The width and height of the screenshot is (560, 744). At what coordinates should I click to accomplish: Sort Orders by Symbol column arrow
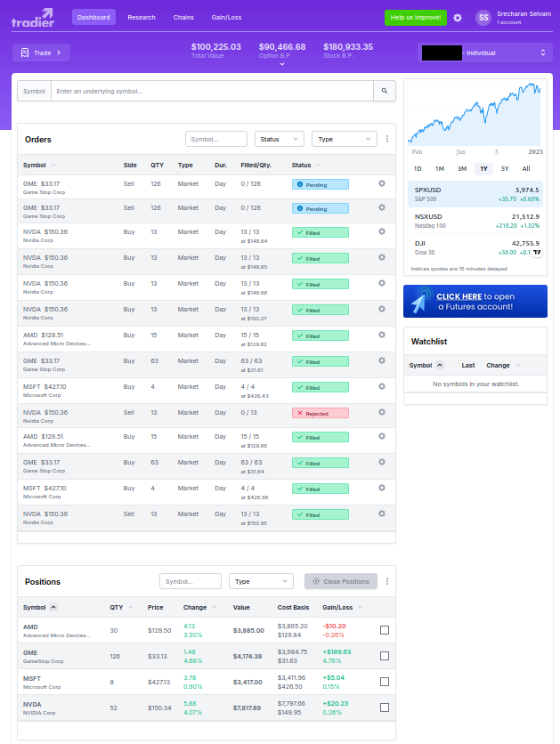tap(53, 166)
